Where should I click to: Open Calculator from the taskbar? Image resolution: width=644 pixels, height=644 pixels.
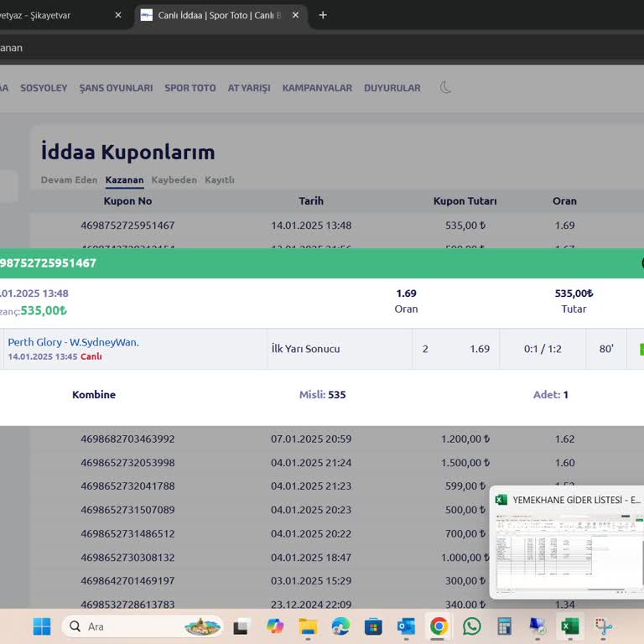point(504,626)
